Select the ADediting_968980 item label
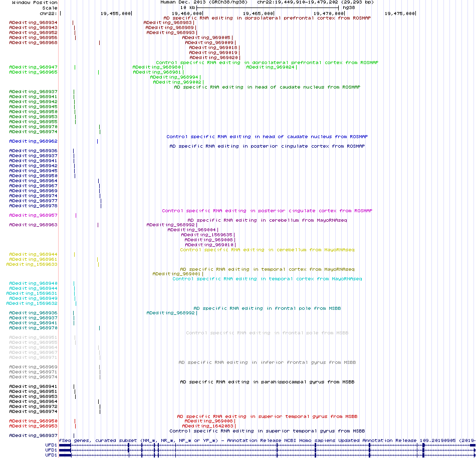The image size is (476, 458). click(157, 67)
